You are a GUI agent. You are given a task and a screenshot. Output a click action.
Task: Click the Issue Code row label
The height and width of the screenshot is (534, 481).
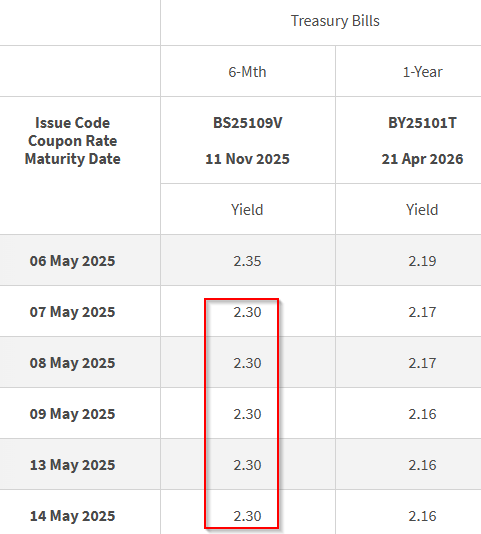73,123
